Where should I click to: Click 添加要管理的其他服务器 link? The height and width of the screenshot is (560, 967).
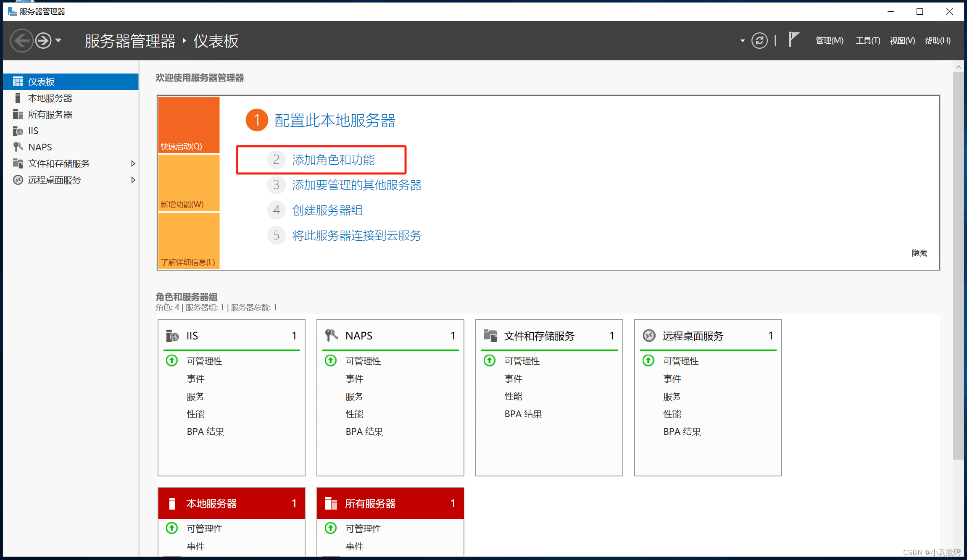point(356,185)
